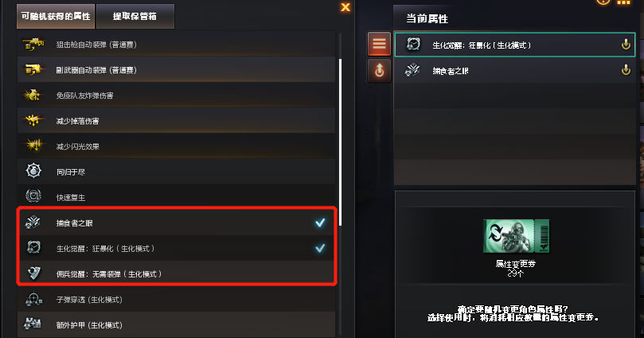Check the 佣兵觉醒：无需装弹 row
Viewport: 644px width, 338px height.
click(x=176, y=273)
